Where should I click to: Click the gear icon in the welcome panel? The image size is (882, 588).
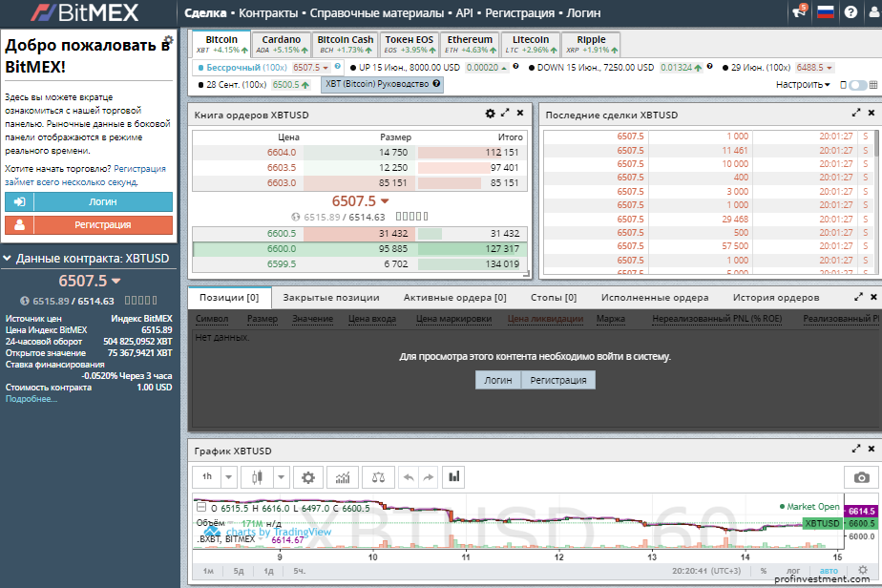168,40
